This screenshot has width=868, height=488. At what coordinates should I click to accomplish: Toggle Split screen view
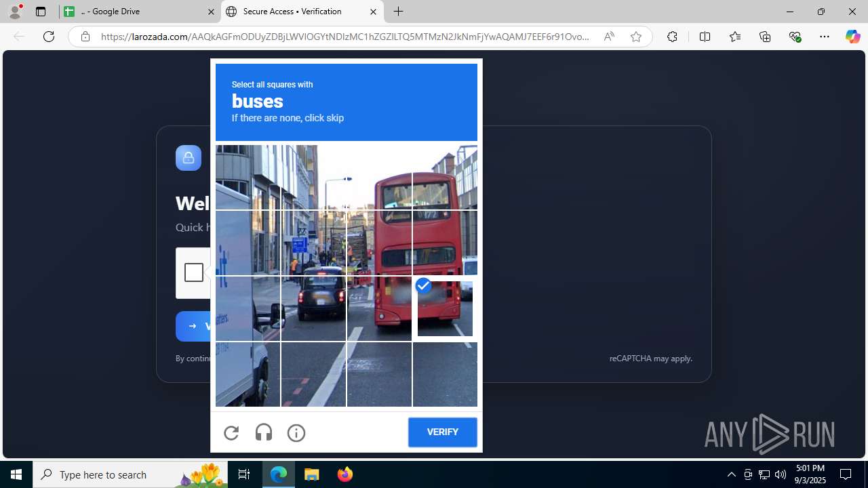(705, 37)
